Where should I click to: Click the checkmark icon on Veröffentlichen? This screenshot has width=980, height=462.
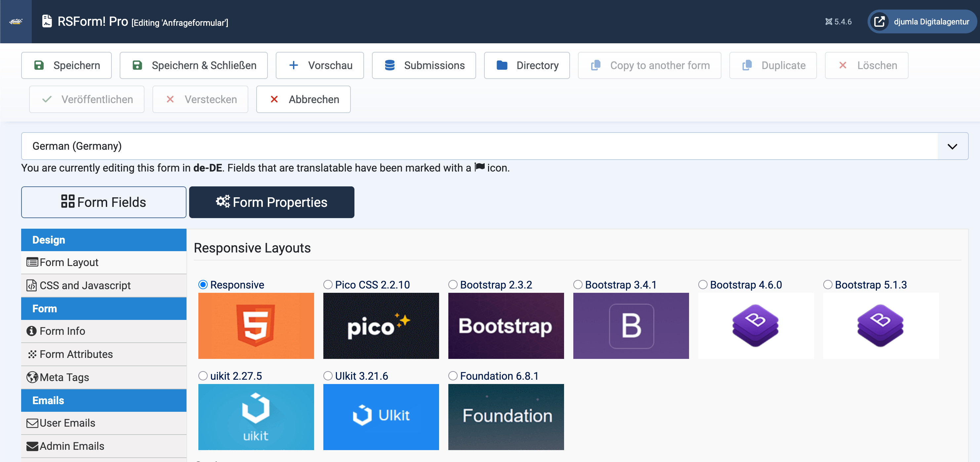(47, 99)
